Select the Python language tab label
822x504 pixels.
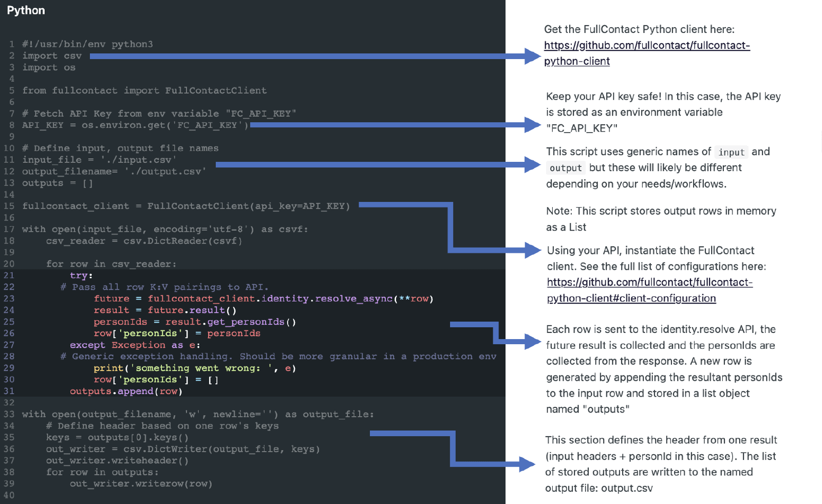pos(26,11)
